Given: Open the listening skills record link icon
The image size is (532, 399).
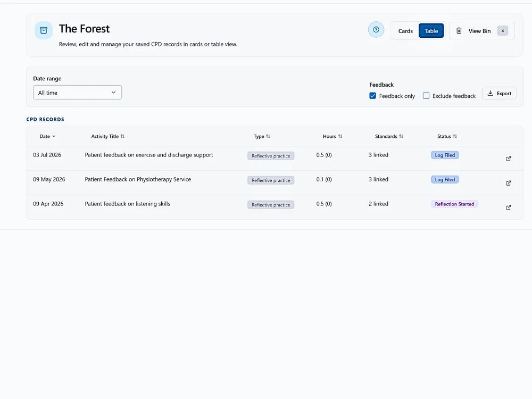Looking at the screenshot, I should point(508,207).
